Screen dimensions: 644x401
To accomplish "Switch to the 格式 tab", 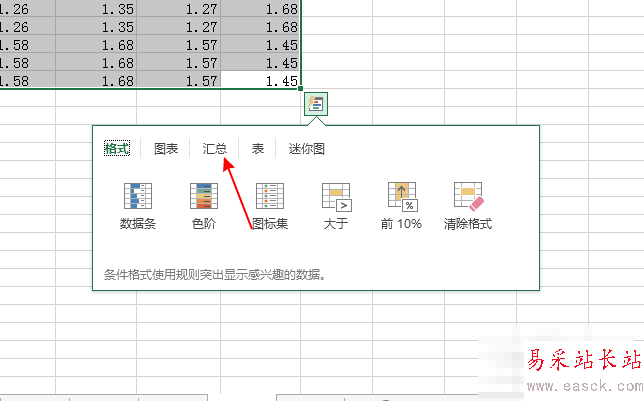I will click(x=117, y=148).
